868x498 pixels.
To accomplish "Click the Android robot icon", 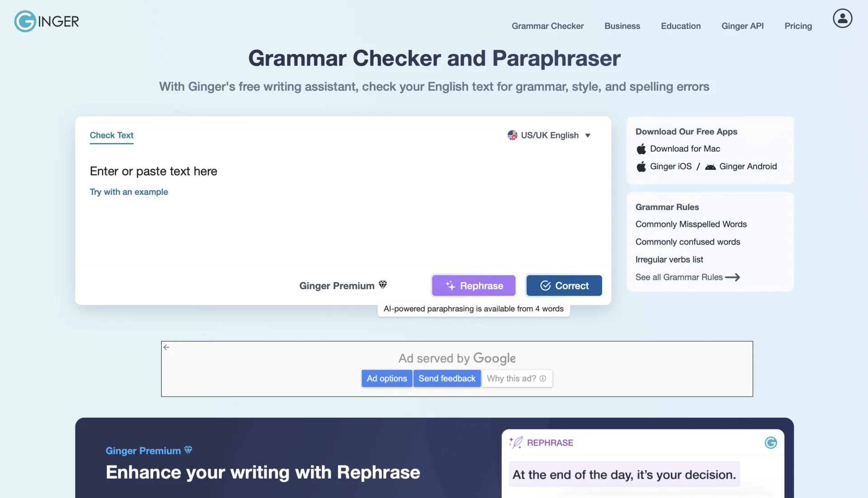I will [710, 167].
